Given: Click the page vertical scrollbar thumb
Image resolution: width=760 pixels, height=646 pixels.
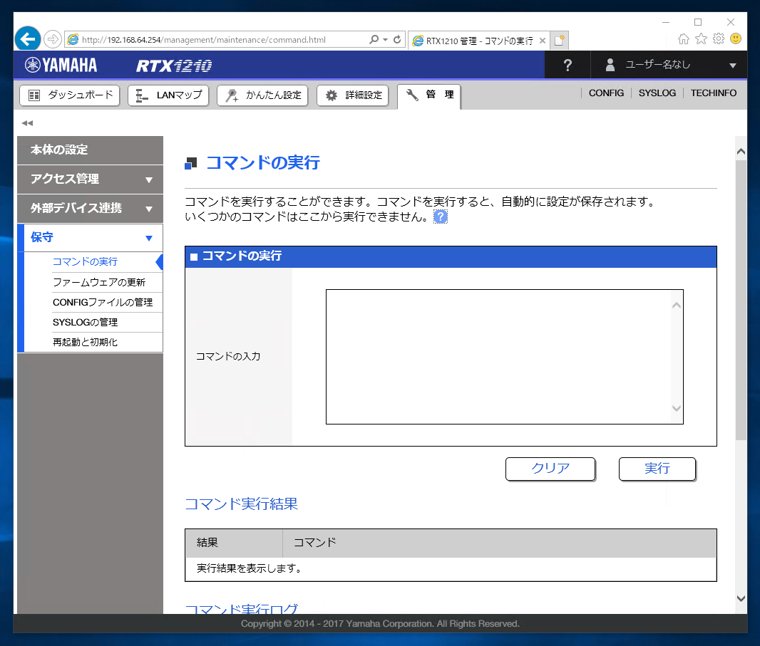Looking at the screenshot, I should coord(741,300).
